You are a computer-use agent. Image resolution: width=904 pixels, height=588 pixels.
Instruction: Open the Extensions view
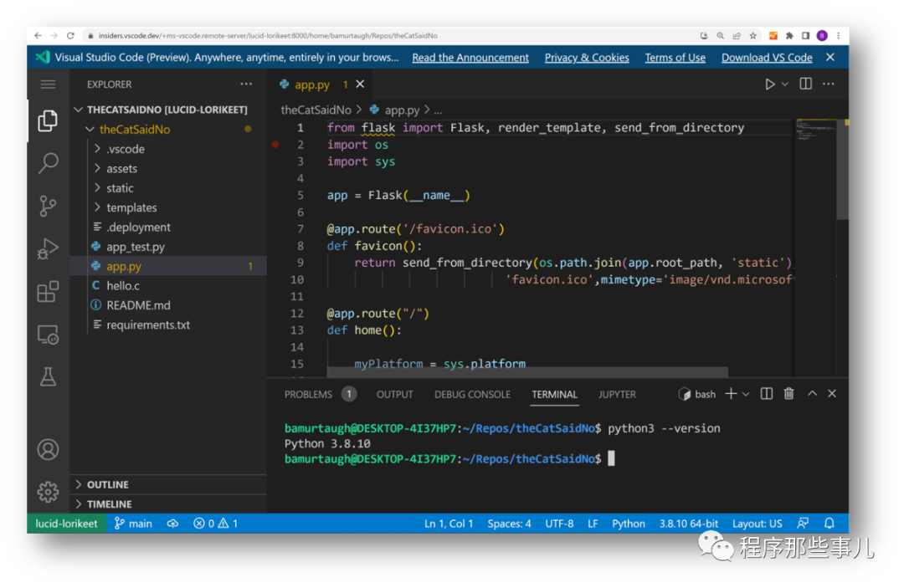48,291
